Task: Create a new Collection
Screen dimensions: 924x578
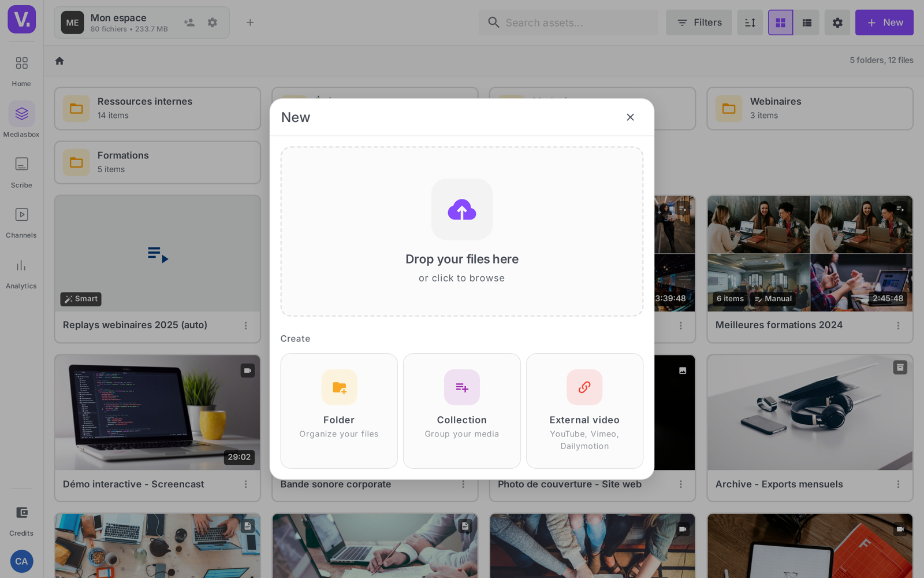Action: point(462,411)
